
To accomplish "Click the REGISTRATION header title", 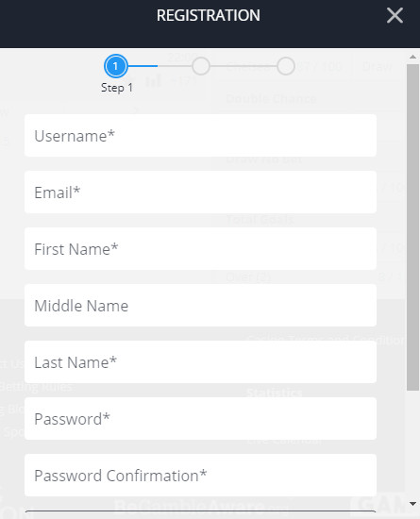I will point(209,15).
